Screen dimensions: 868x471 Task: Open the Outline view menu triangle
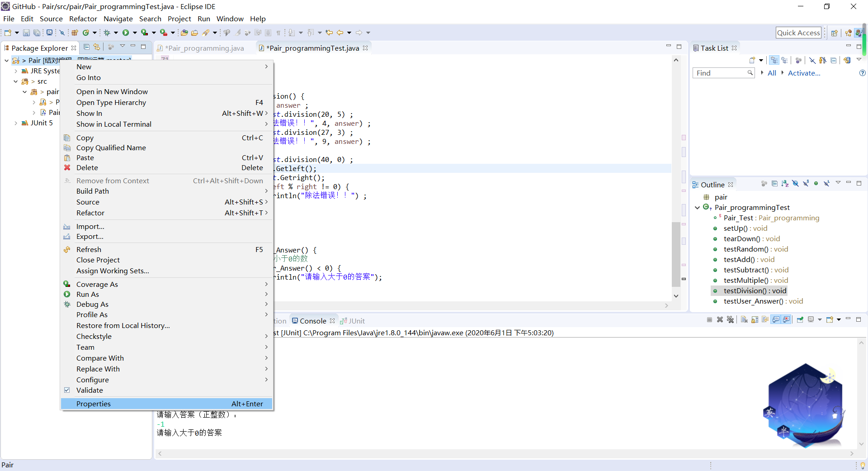point(838,183)
